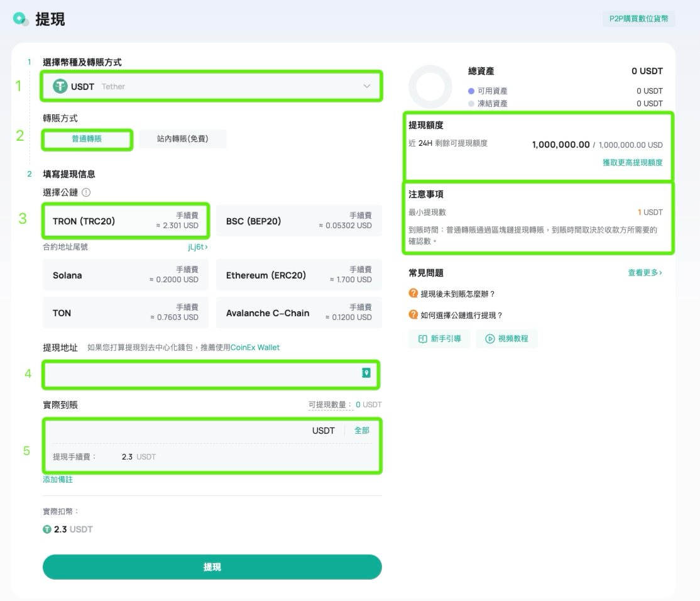700x601 pixels.
Task: Expand contract address suffix jLj6t
Action: (x=198, y=247)
